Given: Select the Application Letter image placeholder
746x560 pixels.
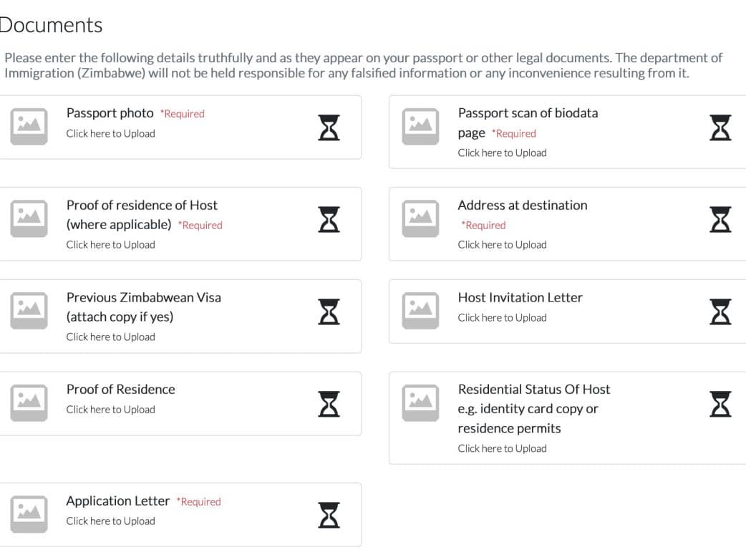Looking at the screenshot, I should pos(29,514).
